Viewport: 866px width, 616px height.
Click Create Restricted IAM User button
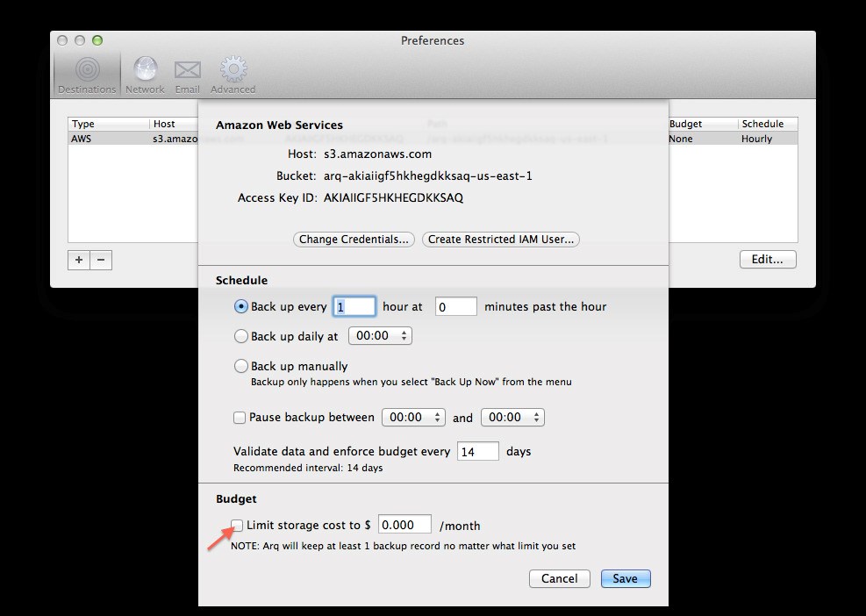click(501, 240)
